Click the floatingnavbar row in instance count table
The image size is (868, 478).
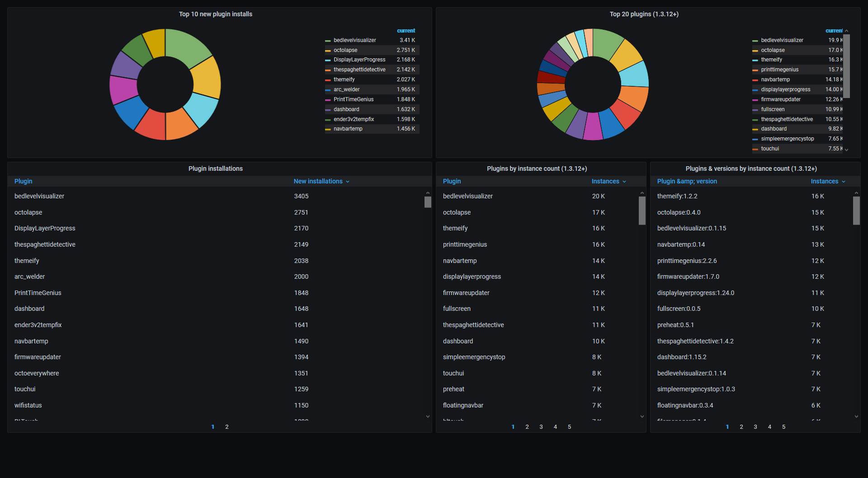538,405
